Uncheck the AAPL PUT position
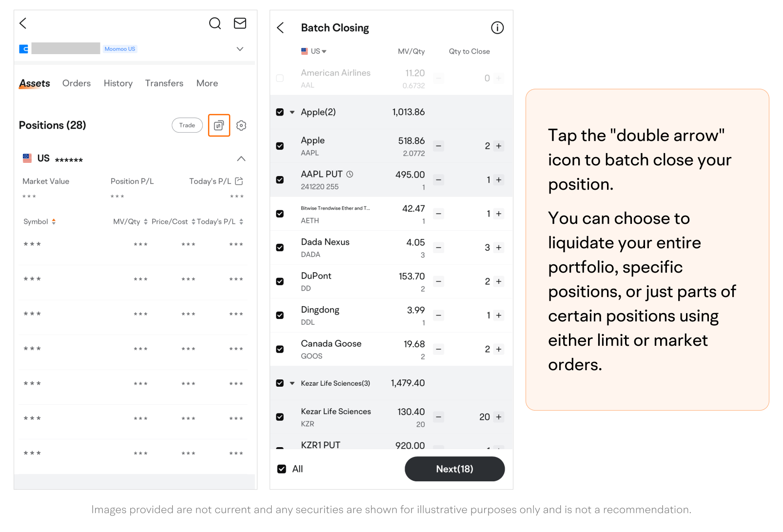 (280, 180)
